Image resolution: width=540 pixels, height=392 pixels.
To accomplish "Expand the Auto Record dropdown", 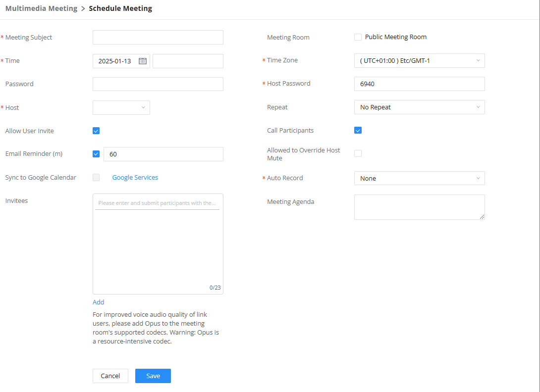I will [420, 178].
